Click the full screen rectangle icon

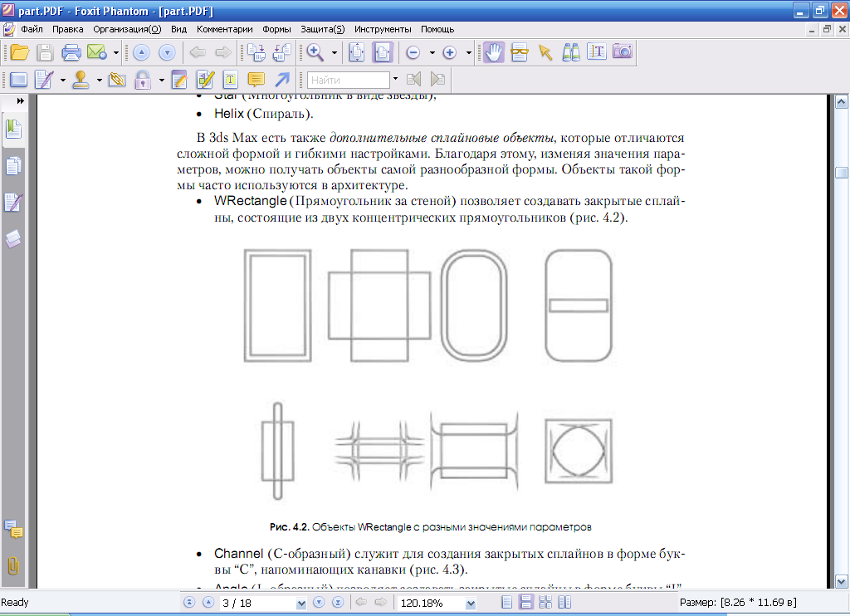point(18,81)
